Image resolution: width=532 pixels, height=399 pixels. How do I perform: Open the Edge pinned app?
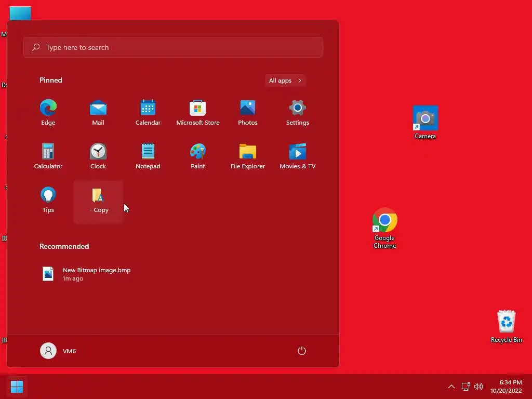(48, 114)
